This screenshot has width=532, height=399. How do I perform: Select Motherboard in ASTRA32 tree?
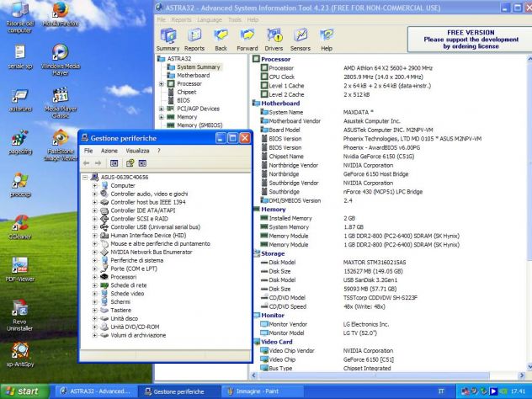(193, 75)
